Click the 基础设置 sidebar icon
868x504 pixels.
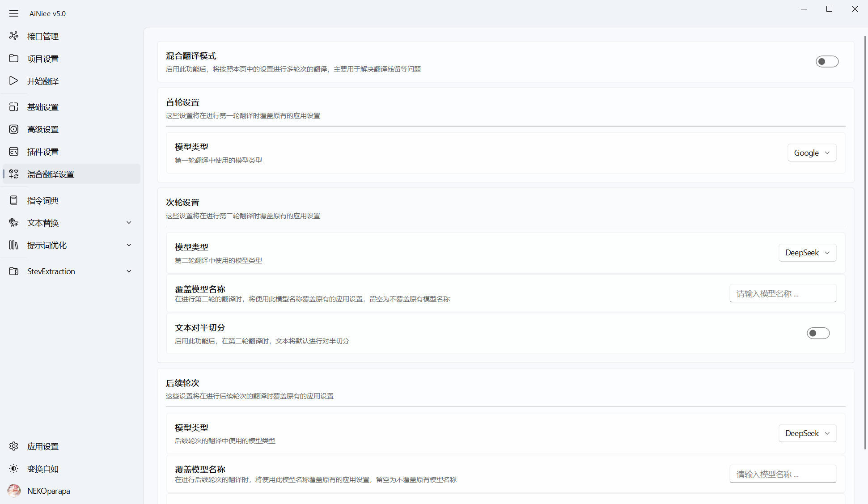14,107
